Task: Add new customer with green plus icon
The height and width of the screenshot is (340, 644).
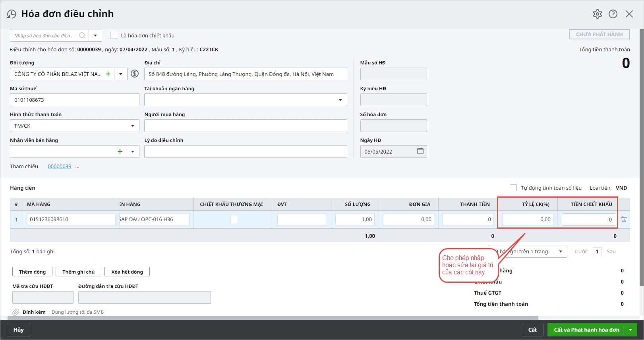Action: click(108, 74)
